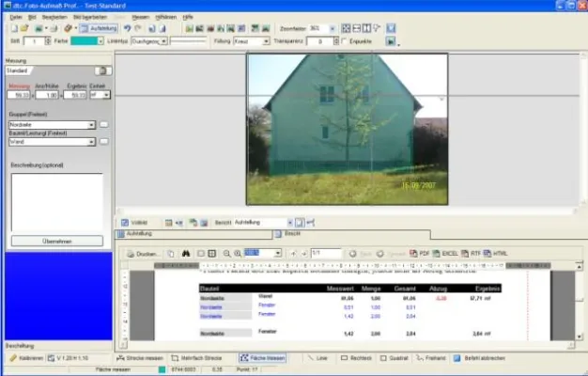Open the Bericht Aufstellung dropdown
Screen dimensions: 588x376
pyautogui.click(x=287, y=222)
